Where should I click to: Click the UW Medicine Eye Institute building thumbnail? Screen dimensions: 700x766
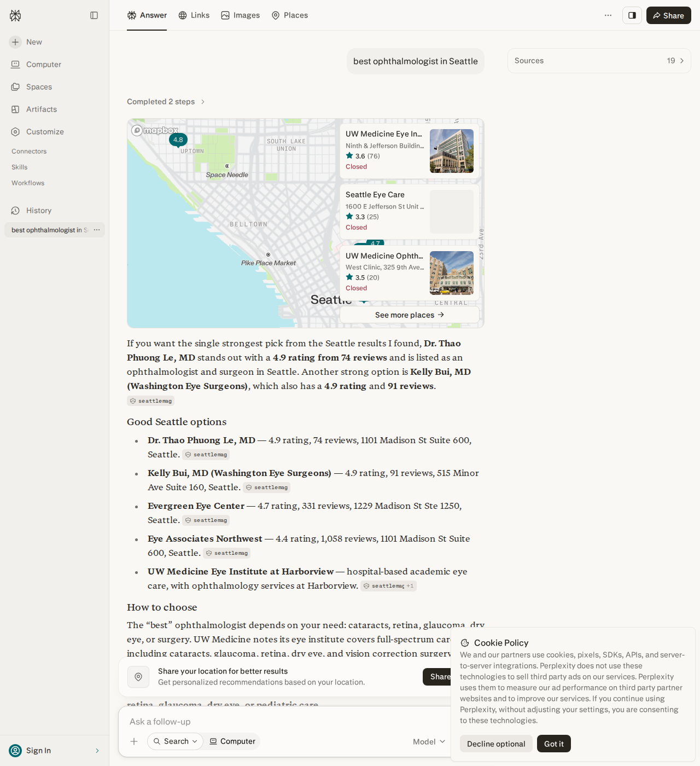(452, 151)
